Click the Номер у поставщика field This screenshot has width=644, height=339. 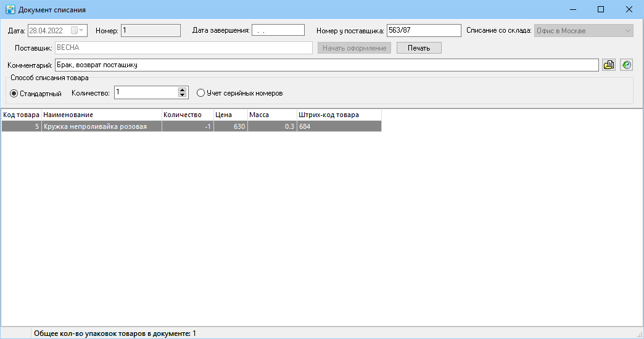(x=424, y=30)
